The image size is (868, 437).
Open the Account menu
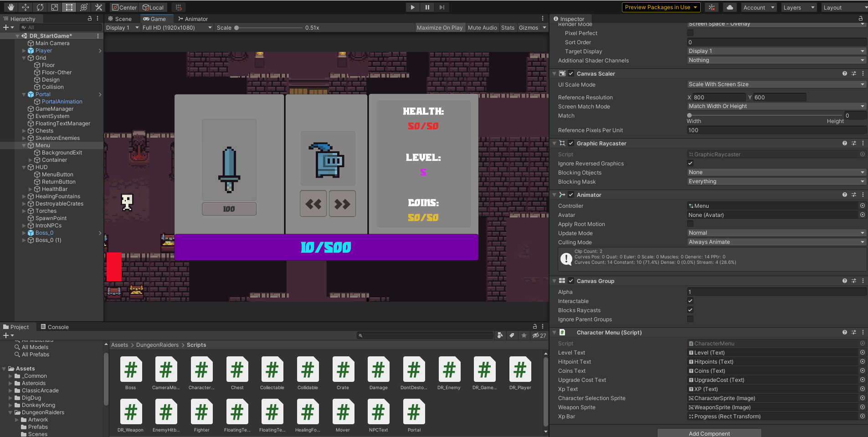click(x=759, y=7)
